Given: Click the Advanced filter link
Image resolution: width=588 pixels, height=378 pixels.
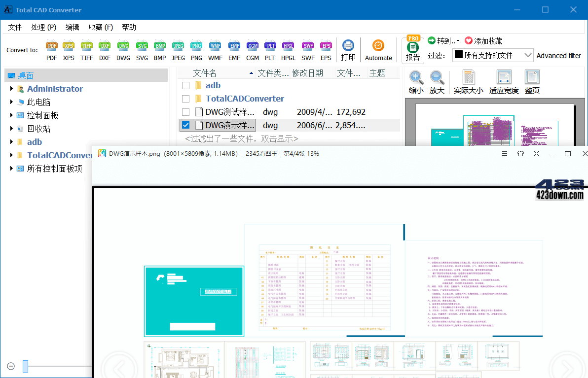Looking at the screenshot, I should [559, 55].
